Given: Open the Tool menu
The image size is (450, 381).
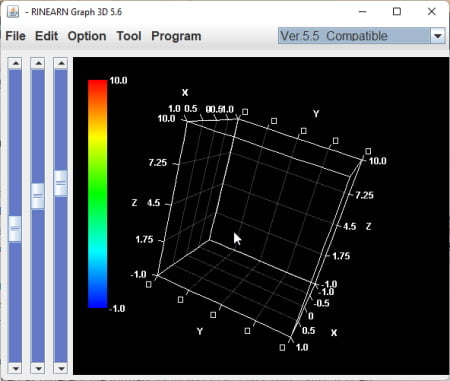Looking at the screenshot, I should (129, 36).
